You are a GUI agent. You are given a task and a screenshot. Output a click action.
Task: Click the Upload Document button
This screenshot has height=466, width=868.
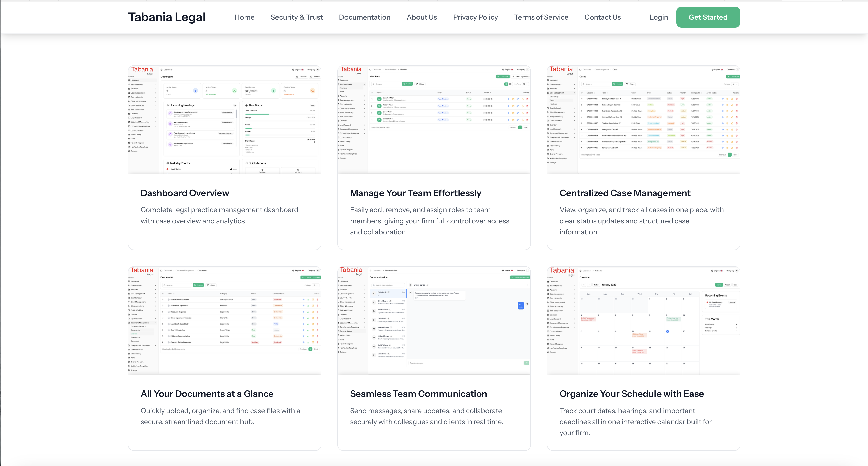pyautogui.click(x=310, y=277)
